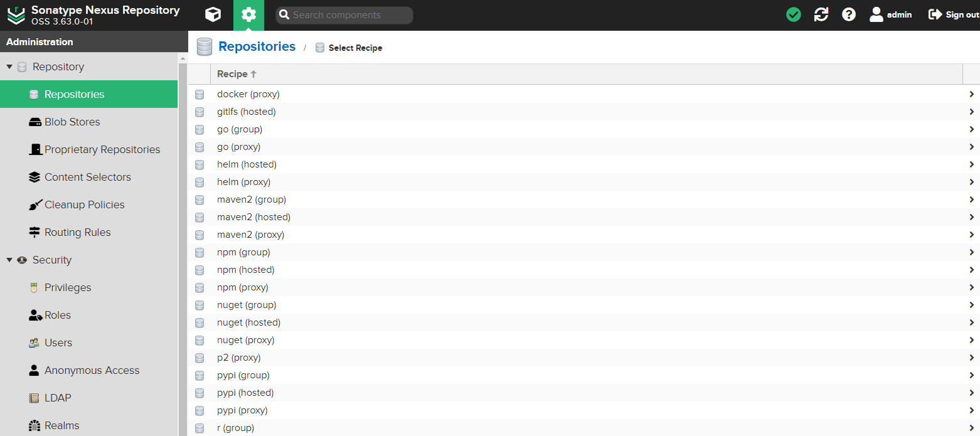Open Anonymous Access settings

point(89,370)
